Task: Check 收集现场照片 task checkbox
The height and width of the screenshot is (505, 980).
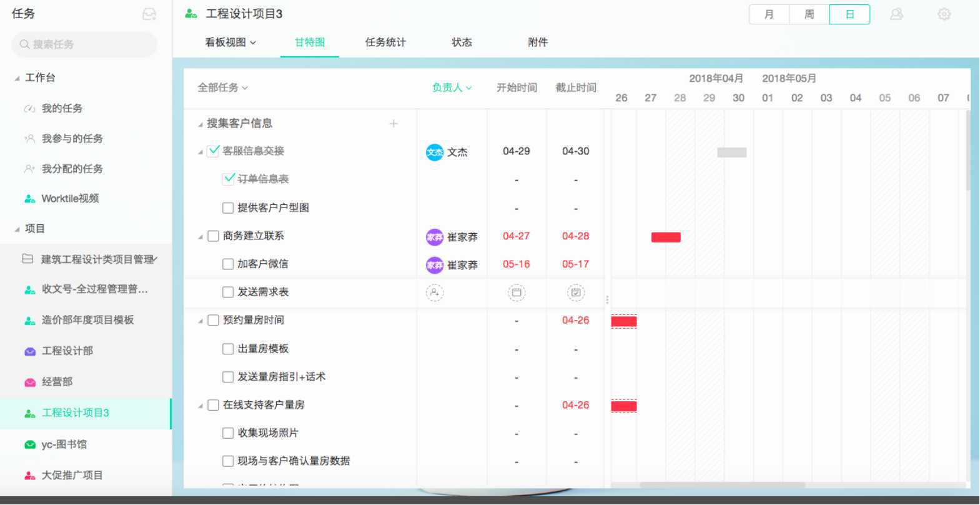Action: tap(228, 432)
